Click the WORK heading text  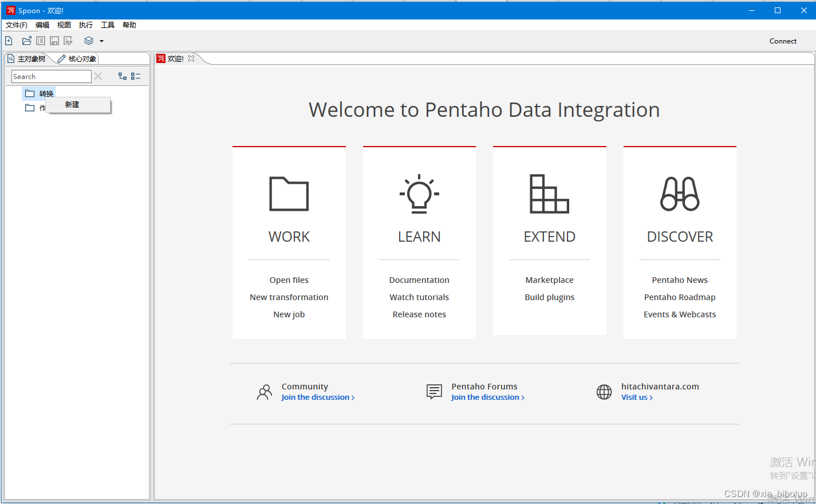pos(289,237)
